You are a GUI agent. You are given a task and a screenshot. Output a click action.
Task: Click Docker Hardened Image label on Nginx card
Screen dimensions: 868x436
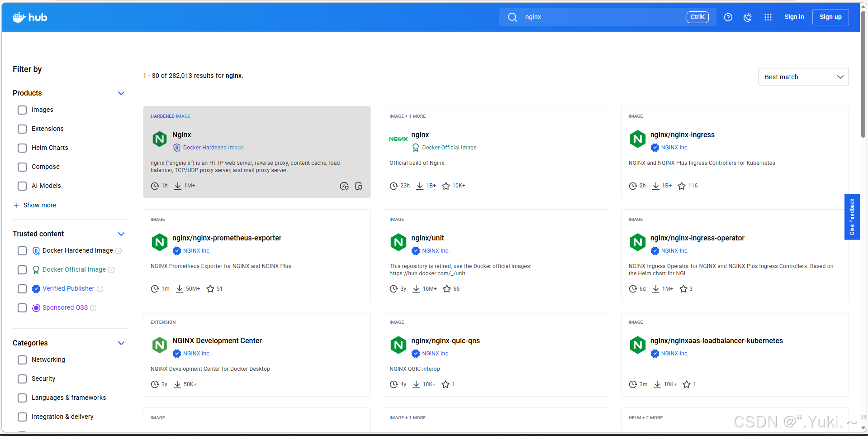213,148
